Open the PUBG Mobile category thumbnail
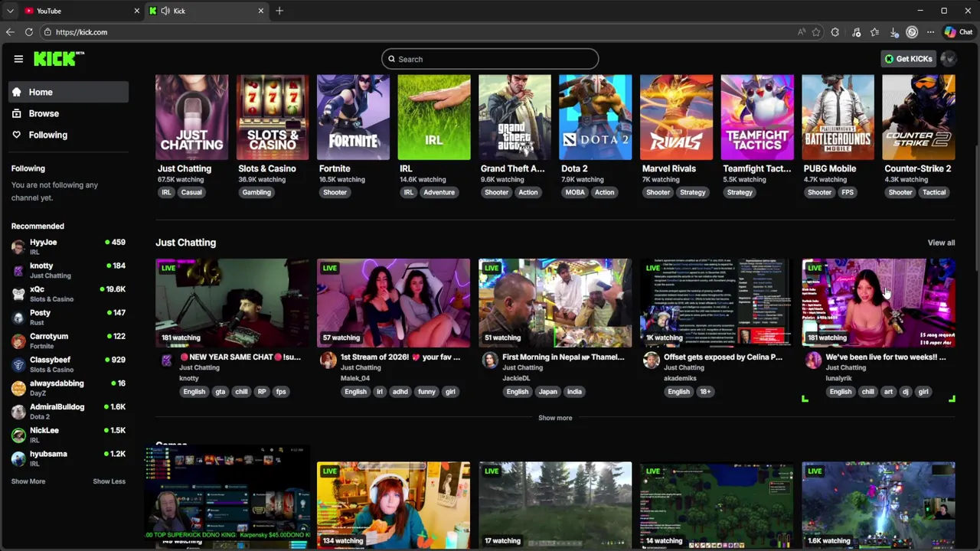Screen dimensions: 980x551 coord(838,117)
